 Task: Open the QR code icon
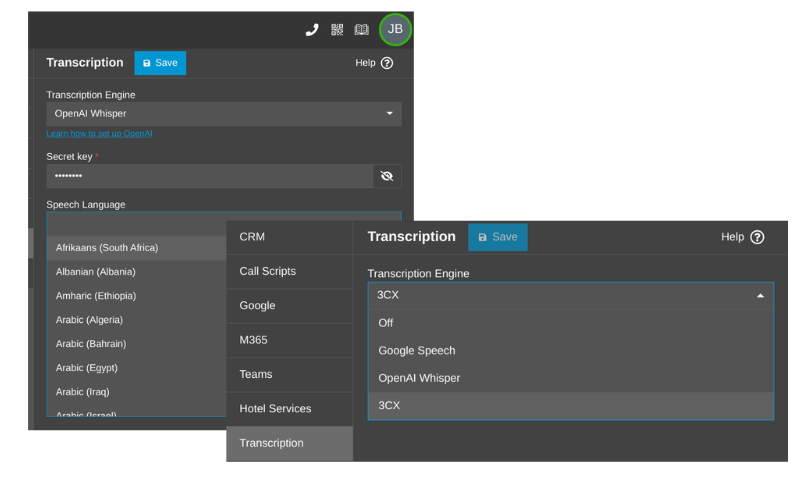pyautogui.click(x=337, y=30)
